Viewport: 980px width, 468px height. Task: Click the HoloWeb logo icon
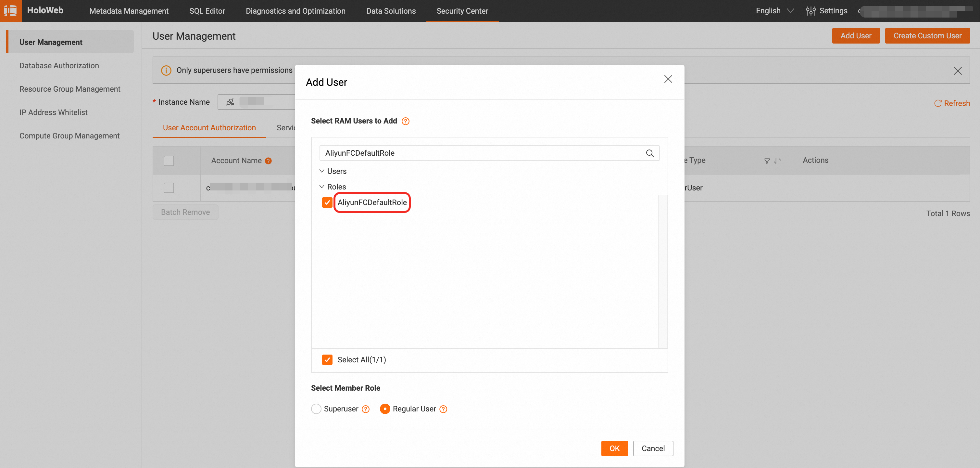11,11
